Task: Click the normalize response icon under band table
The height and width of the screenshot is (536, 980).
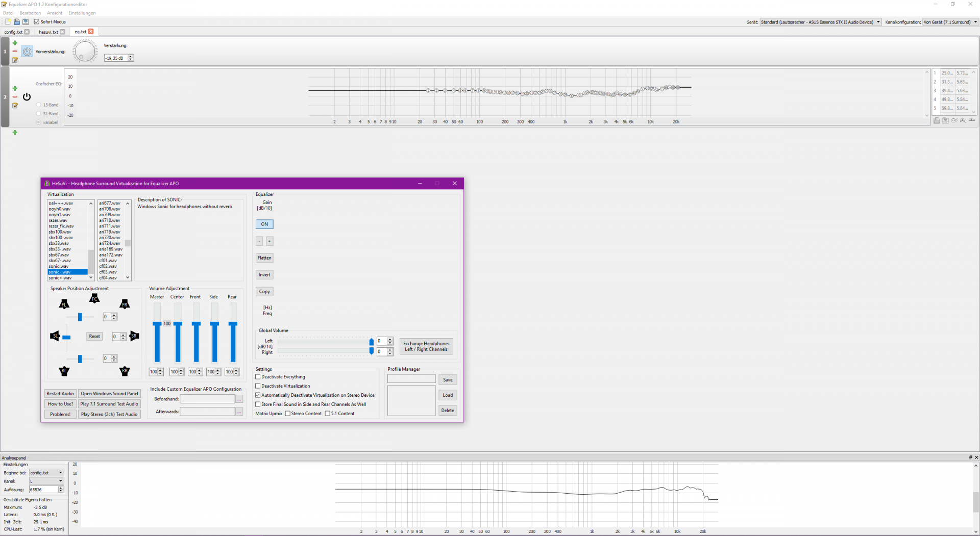Action: pyautogui.click(x=963, y=121)
